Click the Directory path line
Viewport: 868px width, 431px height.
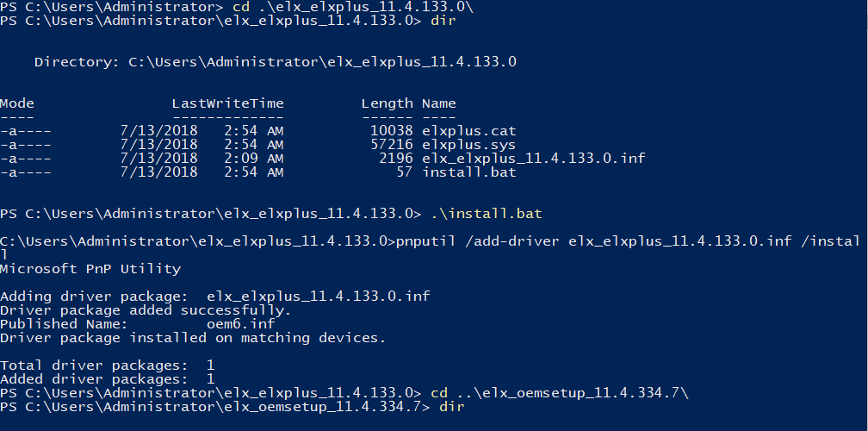(275, 62)
